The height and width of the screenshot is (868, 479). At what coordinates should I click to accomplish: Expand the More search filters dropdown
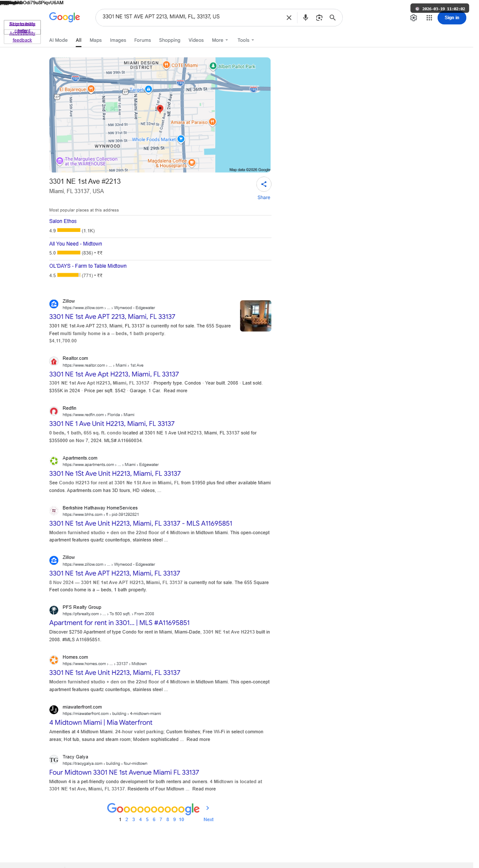[x=220, y=40]
